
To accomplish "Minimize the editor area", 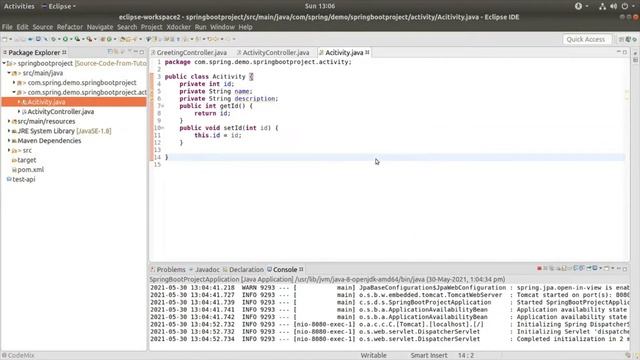I will click(x=619, y=52).
